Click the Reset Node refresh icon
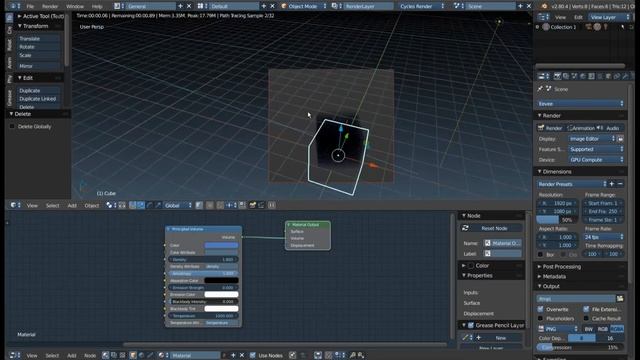This screenshot has height=360, width=640. coord(465,228)
